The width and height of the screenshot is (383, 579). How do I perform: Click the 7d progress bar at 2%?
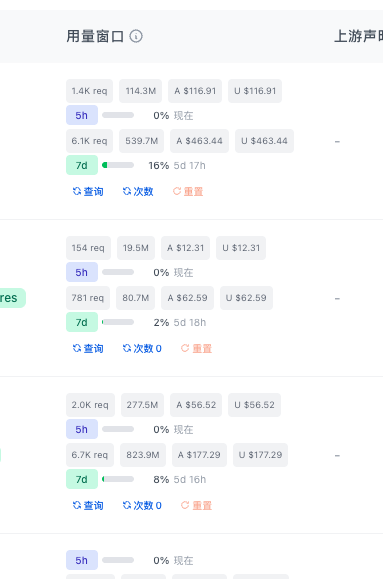(x=118, y=322)
